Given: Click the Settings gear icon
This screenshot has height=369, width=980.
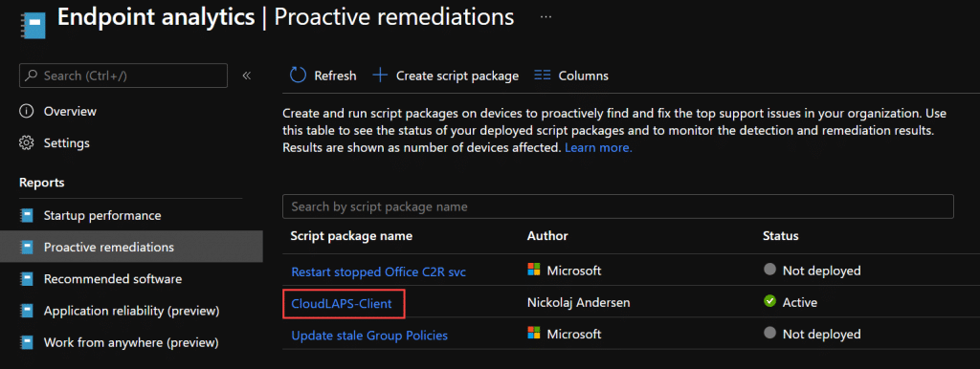Looking at the screenshot, I should tap(26, 143).
